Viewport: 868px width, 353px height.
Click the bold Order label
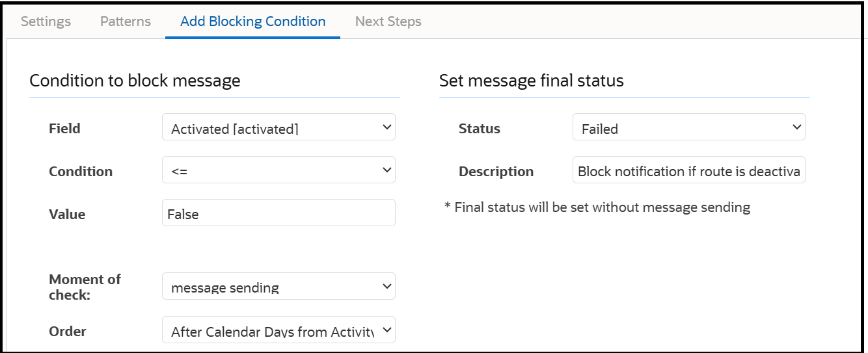pos(68,332)
